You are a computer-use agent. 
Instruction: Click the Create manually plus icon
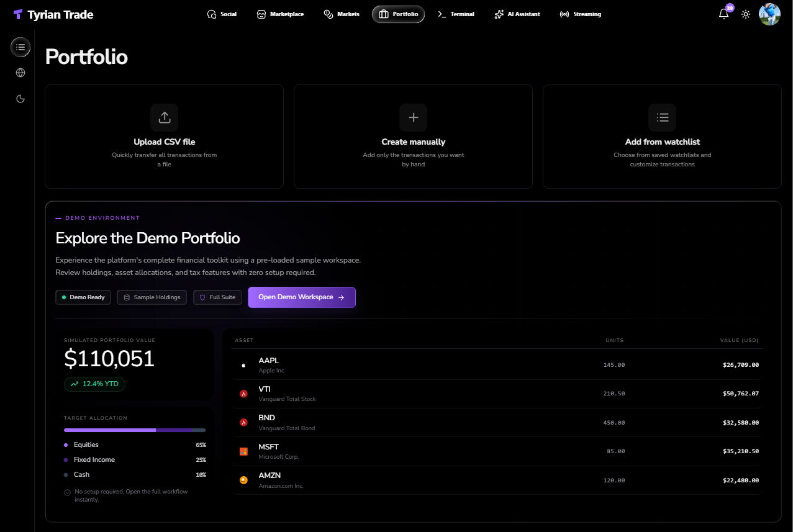(x=414, y=117)
